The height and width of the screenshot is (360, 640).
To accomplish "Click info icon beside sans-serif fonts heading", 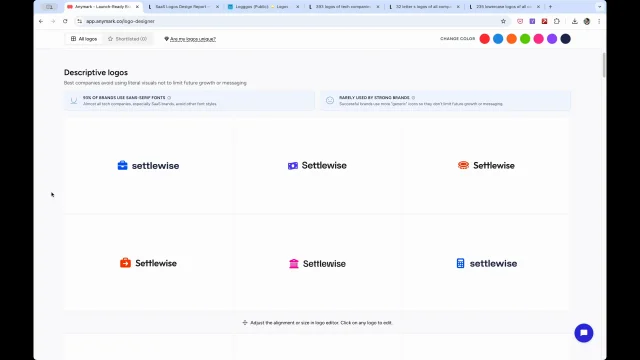I will tap(169, 98).
